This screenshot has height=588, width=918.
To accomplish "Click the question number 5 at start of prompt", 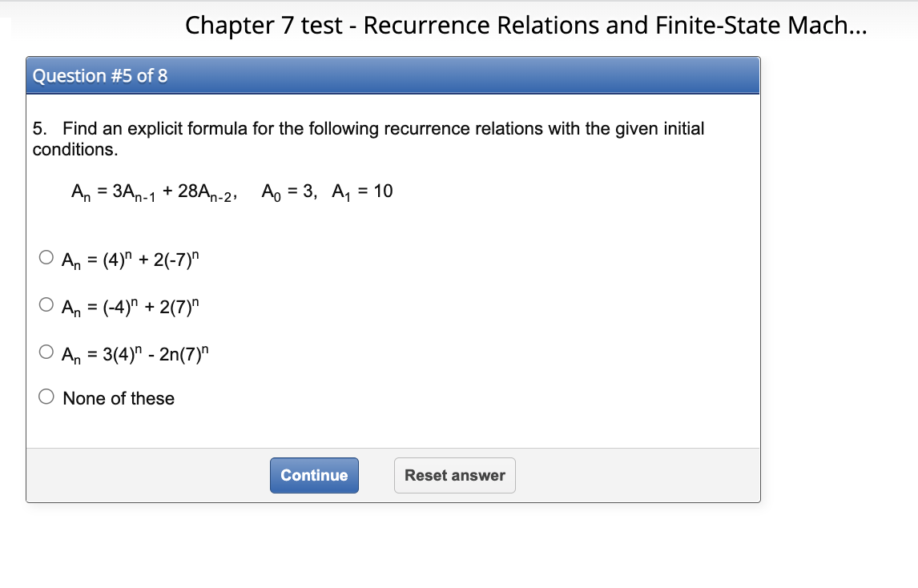I will tap(36, 128).
